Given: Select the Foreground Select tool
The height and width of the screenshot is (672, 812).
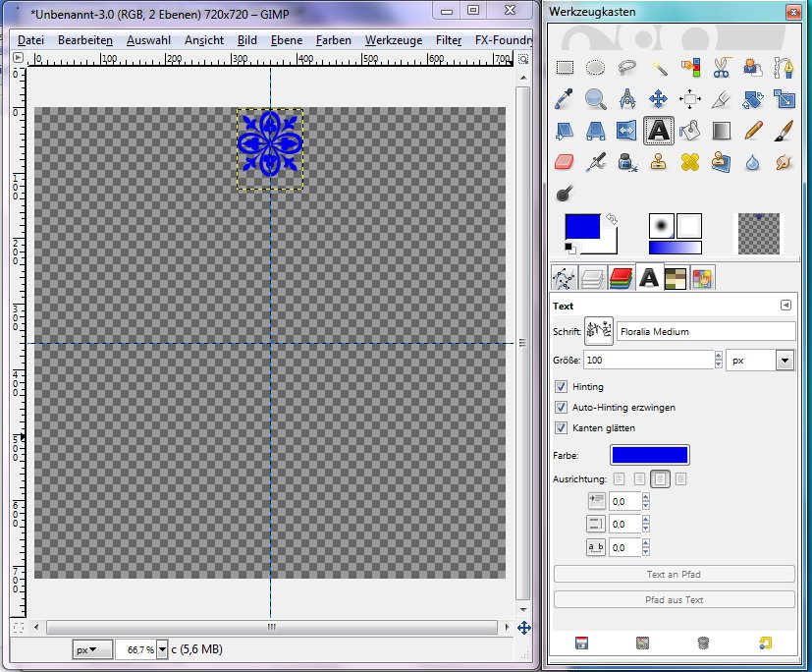Looking at the screenshot, I should 753,68.
